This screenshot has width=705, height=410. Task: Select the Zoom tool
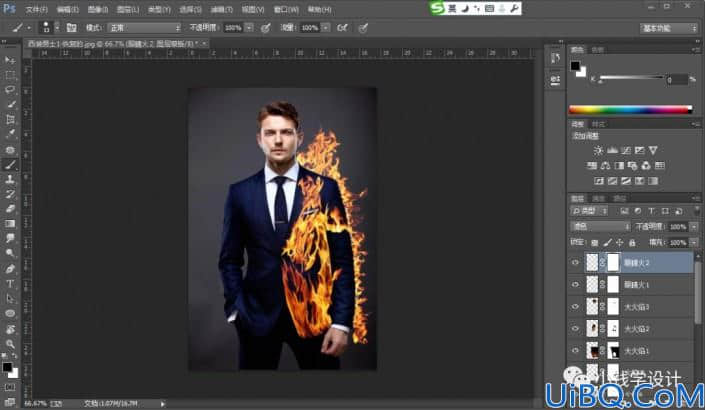click(x=10, y=344)
